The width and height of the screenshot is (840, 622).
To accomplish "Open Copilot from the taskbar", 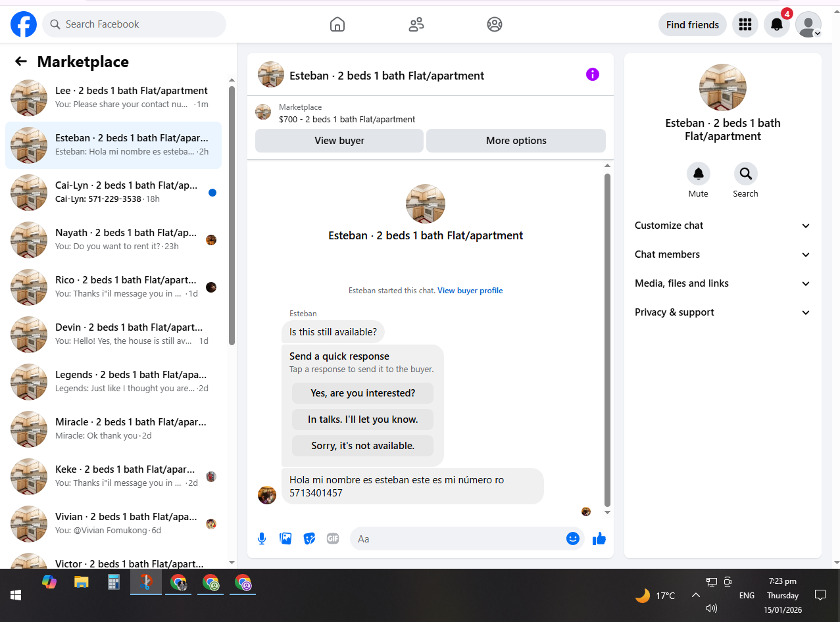I will click(x=49, y=582).
